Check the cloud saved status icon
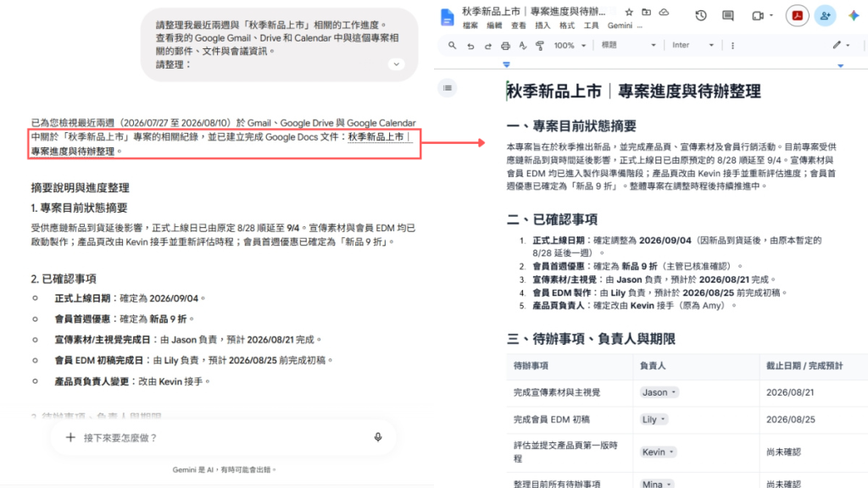The width and height of the screenshot is (868, 488). pyautogui.click(x=664, y=12)
